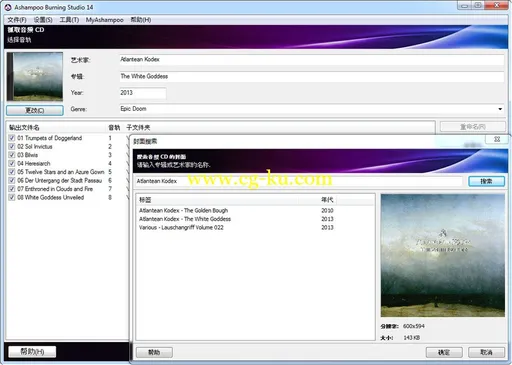512x365 pixels.
Task: Uncheck track 02 Sol Invictus
Action: [x=12, y=146]
